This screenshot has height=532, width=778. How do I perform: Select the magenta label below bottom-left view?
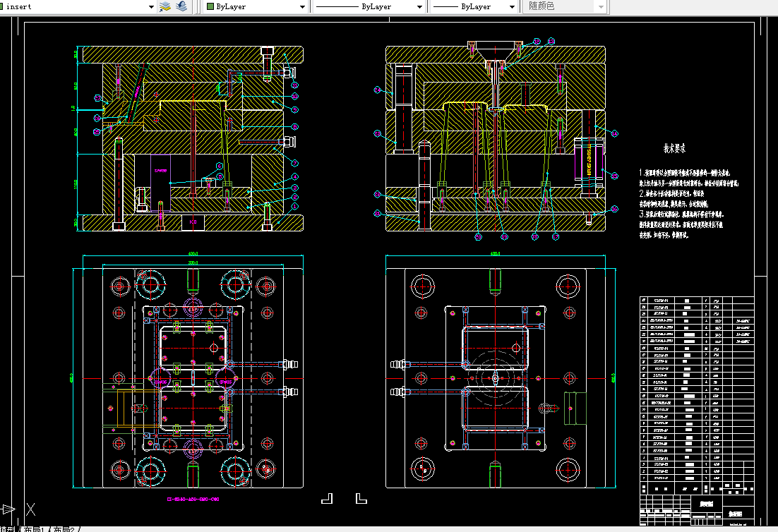click(193, 500)
